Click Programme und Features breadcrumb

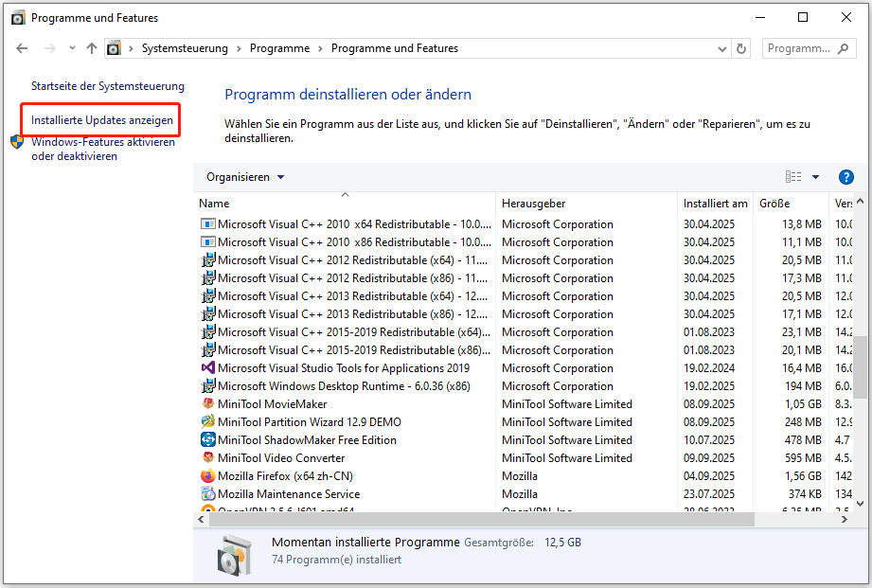395,48
